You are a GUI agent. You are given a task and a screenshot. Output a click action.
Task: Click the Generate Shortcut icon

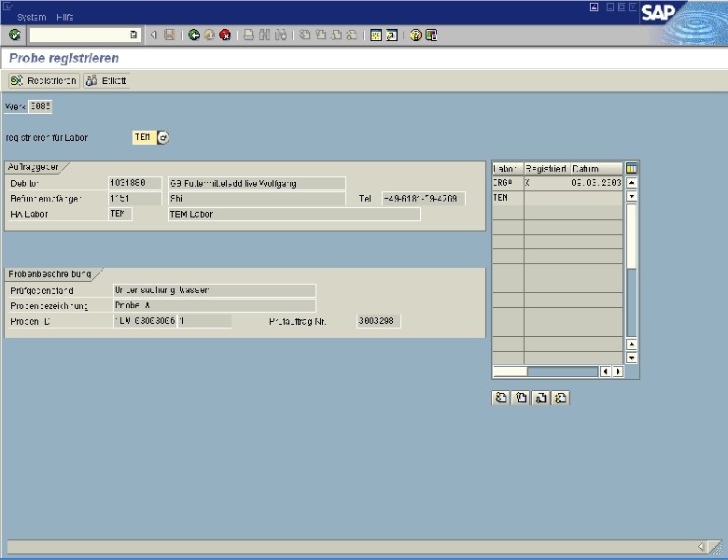(392, 35)
